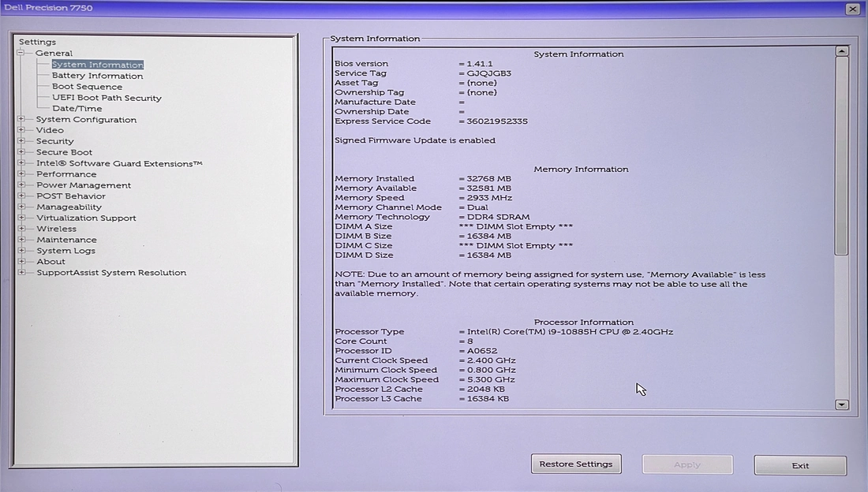Image resolution: width=868 pixels, height=492 pixels.
Task: Expand the System Configuration node
Action: pos(21,120)
